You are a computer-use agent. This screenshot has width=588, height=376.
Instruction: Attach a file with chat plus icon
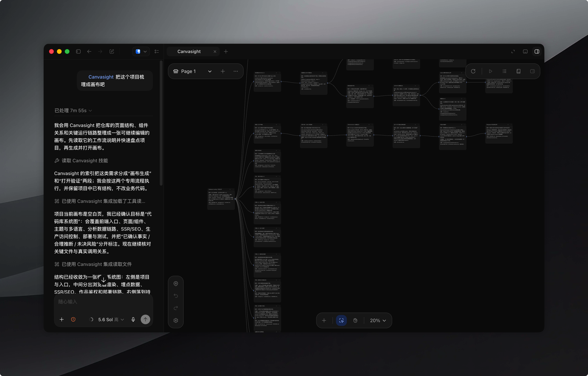pos(62,320)
